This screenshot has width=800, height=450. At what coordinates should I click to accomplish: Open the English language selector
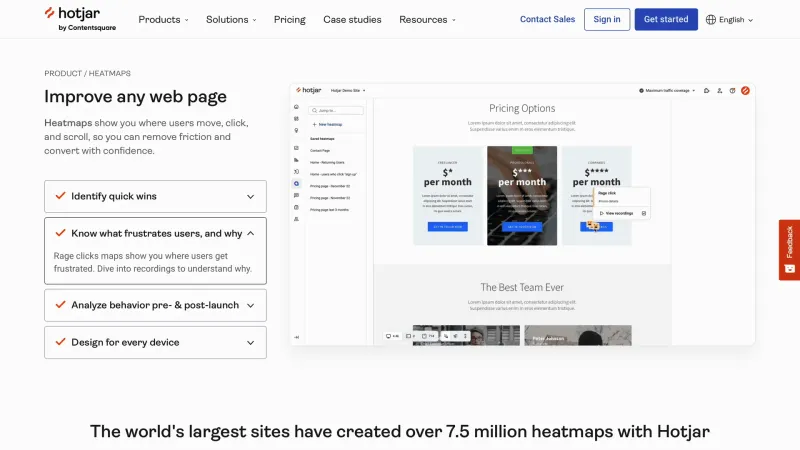(x=730, y=19)
